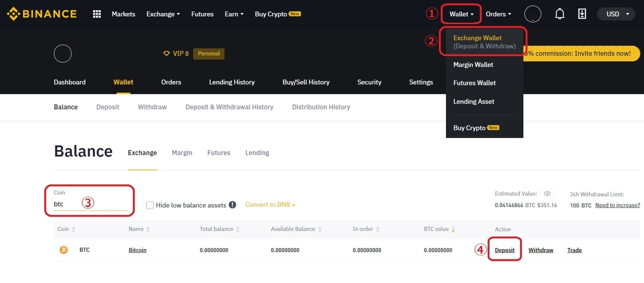Click the VIP 0 diamond icon
The height and width of the screenshot is (283, 644).
click(166, 54)
